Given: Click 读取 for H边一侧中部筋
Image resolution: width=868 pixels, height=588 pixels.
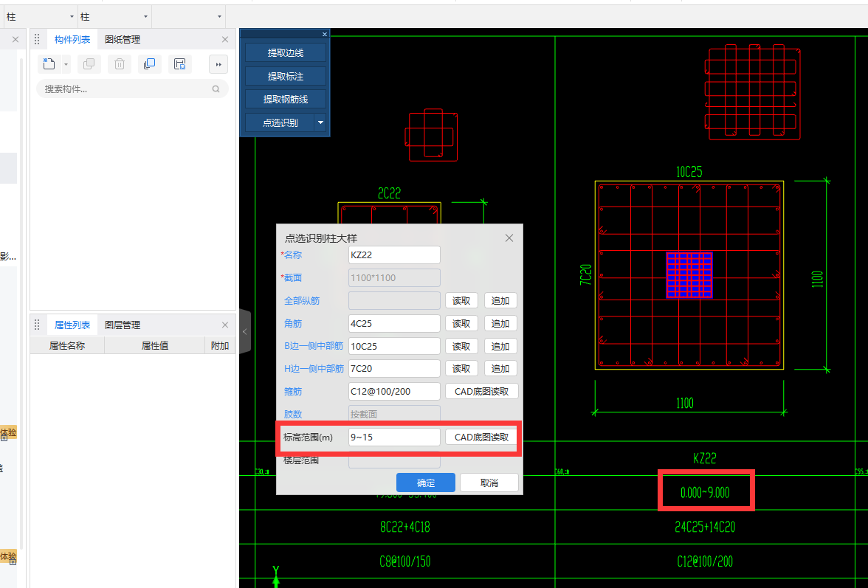Looking at the screenshot, I should coord(461,368).
